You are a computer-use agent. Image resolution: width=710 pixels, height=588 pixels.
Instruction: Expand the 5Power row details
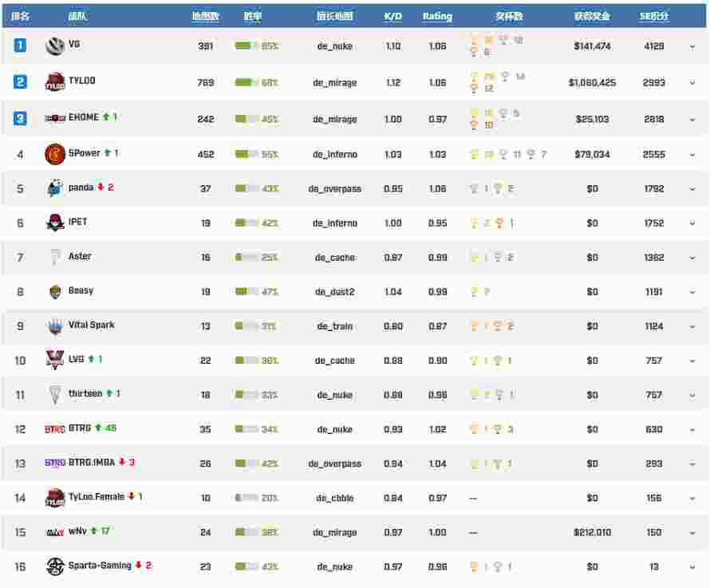pyautogui.click(x=692, y=155)
